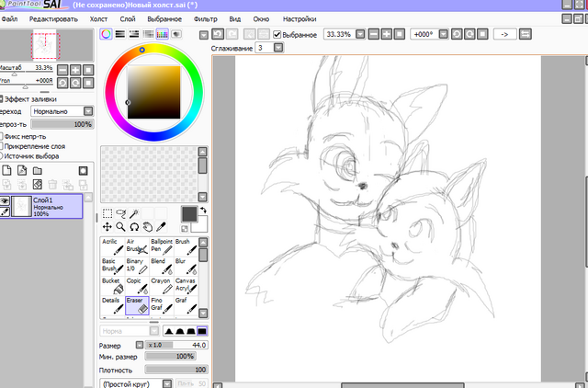588x388 pixels.
Task: Click the Масштаб minus button in navigator
Action: pyautogui.click(x=62, y=70)
